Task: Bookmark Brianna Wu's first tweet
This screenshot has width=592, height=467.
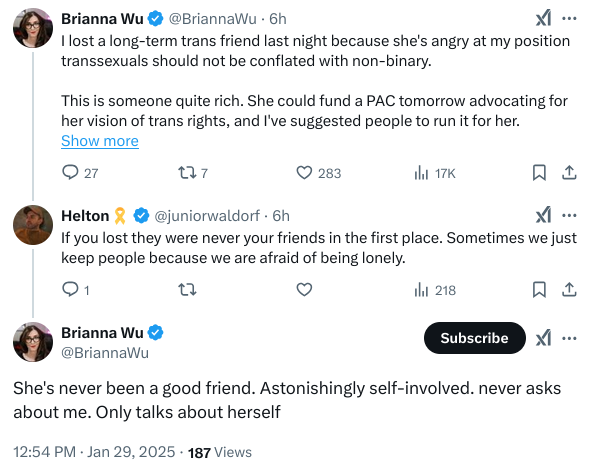Action: point(539,173)
